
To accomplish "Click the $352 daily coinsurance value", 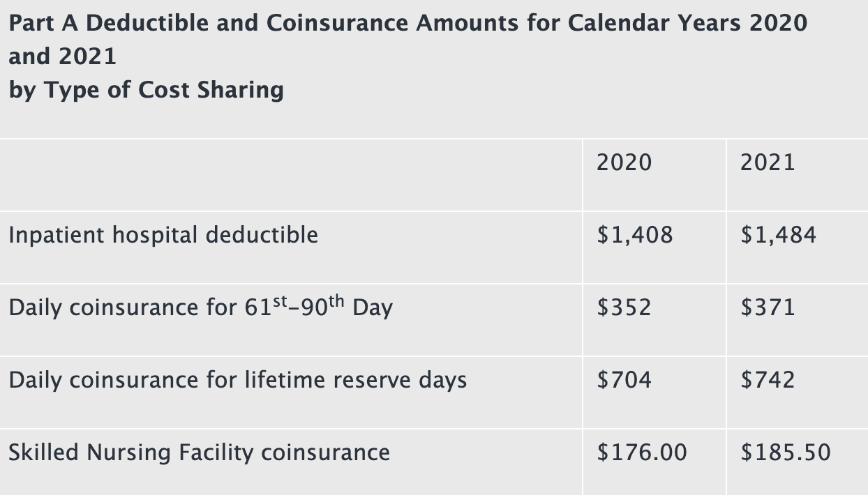I will [x=624, y=307].
